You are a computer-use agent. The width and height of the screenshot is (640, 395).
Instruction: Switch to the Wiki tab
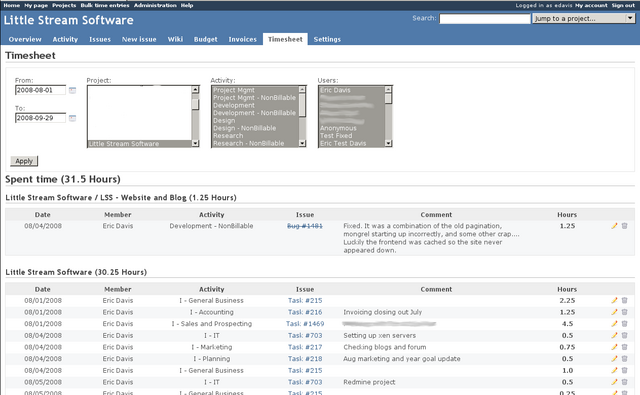tap(175, 39)
